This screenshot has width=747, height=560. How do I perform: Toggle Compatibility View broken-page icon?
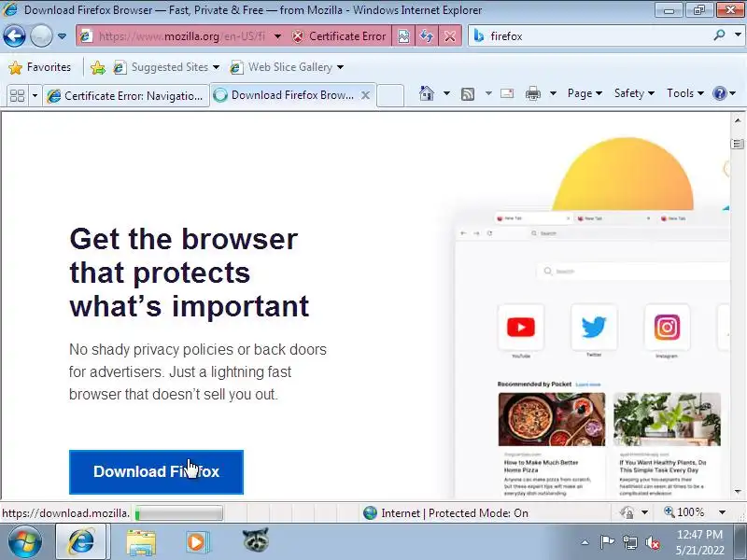click(x=403, y=36)
